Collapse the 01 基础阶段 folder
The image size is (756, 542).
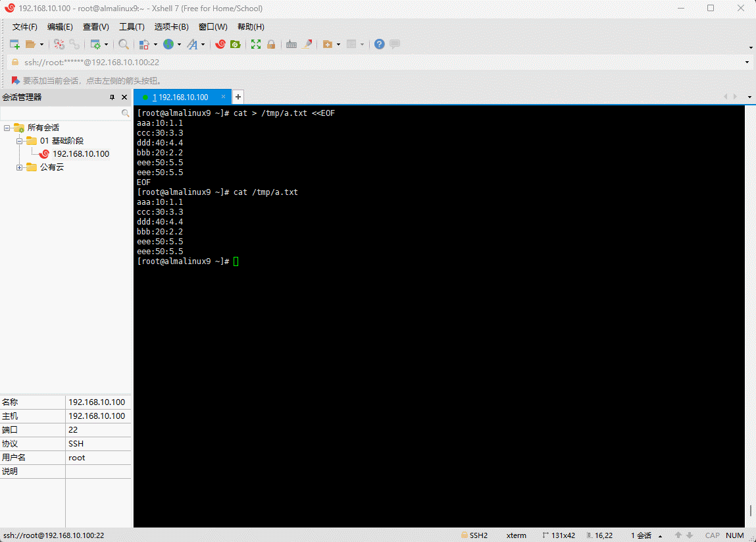20,141
